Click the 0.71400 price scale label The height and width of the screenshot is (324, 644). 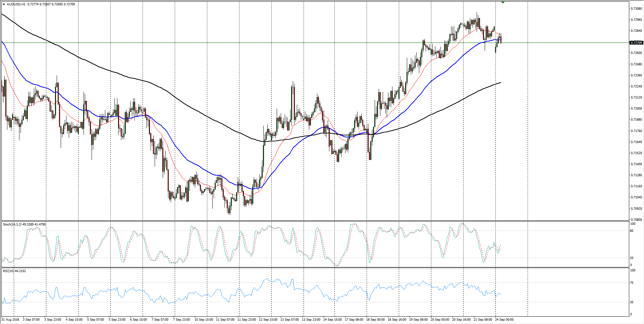pos(636,164)
